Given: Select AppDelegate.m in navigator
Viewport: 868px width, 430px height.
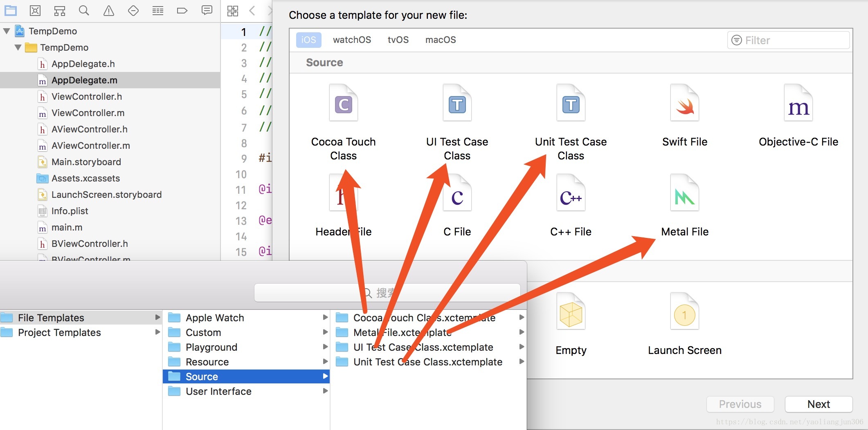Looking at the screenshot, I should (x=110, y=80).
